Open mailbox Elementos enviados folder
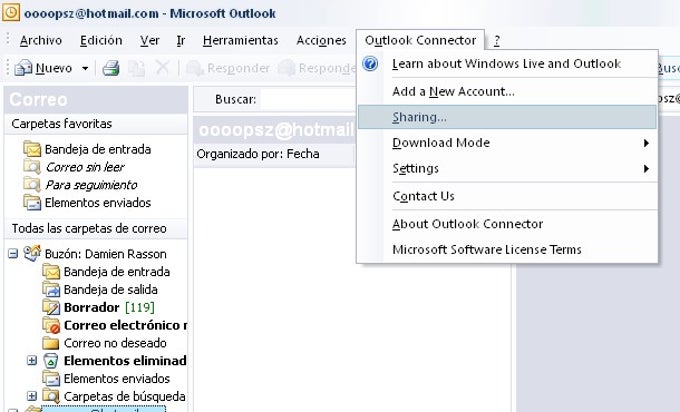The image size is (680, 412). pyautogui.click(x=117, y=379)
